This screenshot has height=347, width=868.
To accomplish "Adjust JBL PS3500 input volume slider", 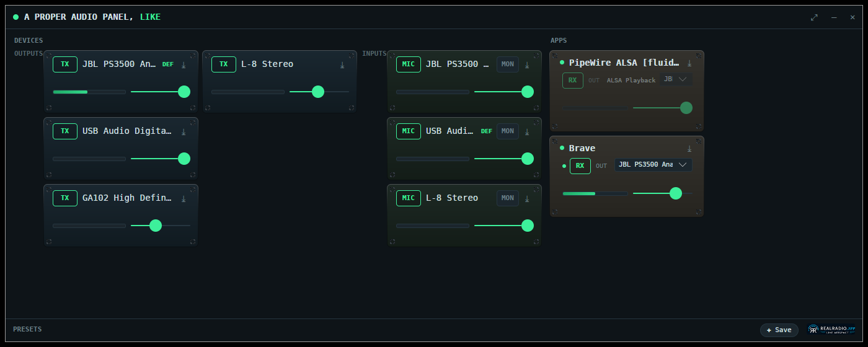I will pos(504,92).
